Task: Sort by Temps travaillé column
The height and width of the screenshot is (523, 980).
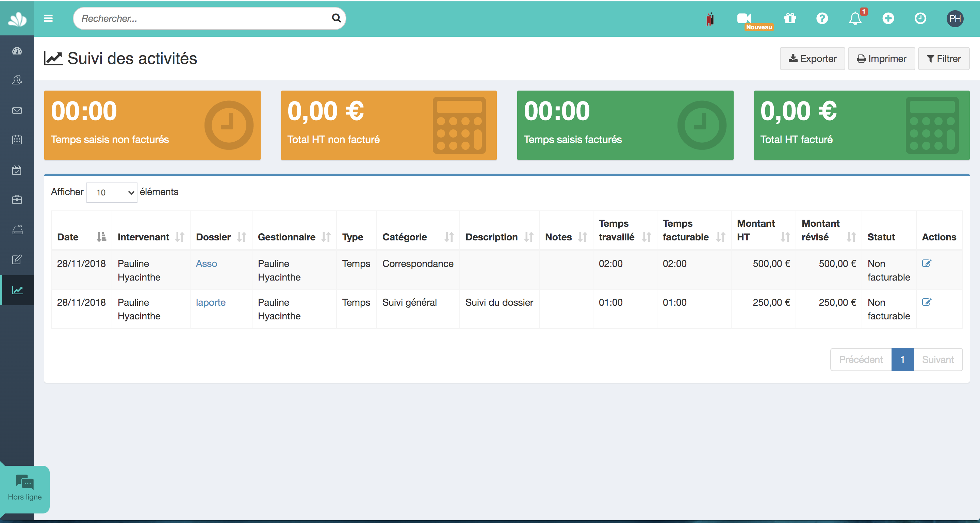Action: click(x=625, y=230)
